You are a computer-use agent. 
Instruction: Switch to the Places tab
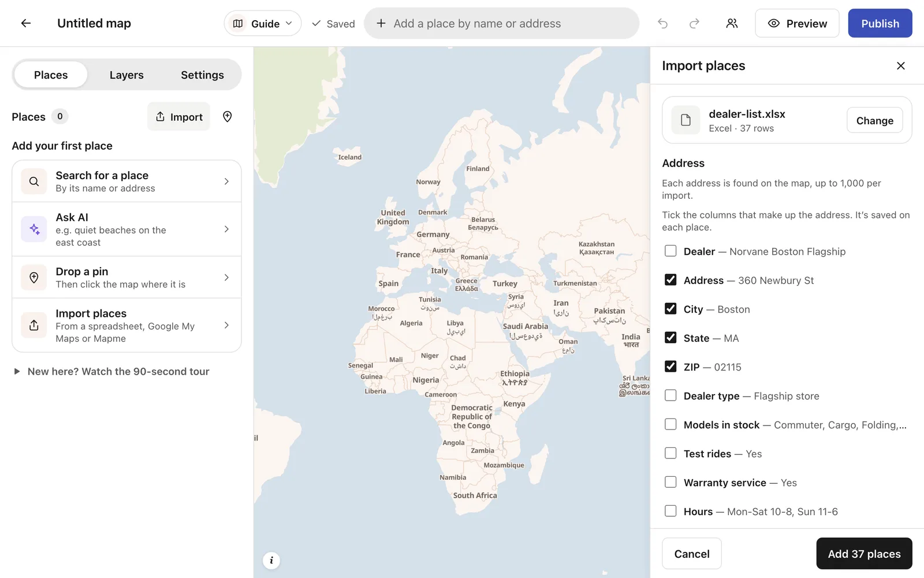(x=51, y=75)
